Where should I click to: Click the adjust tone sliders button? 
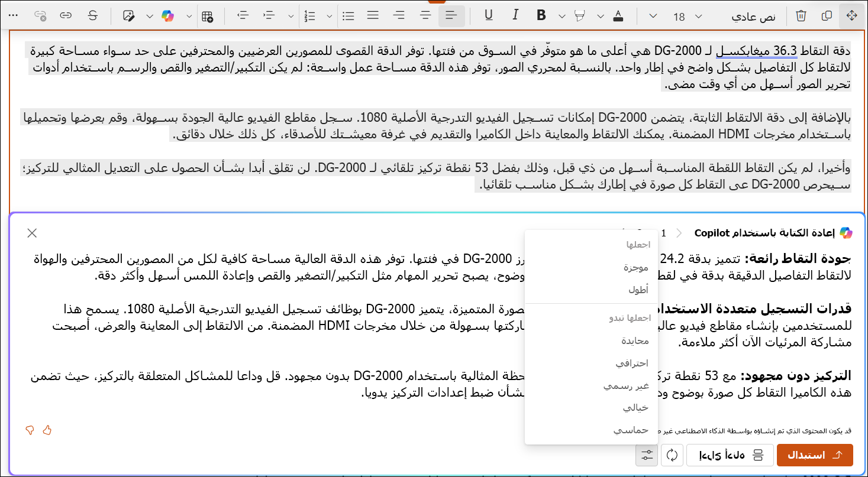click(647, 455)
